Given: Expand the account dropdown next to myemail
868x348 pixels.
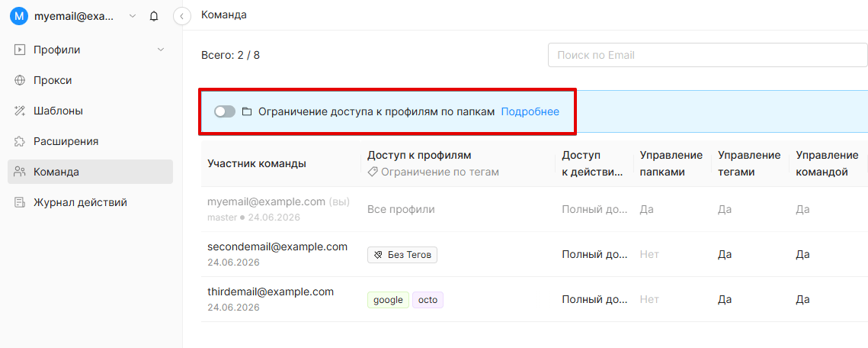Looking at the screenshot, I should pyautogui.click(x=133, y=16).
